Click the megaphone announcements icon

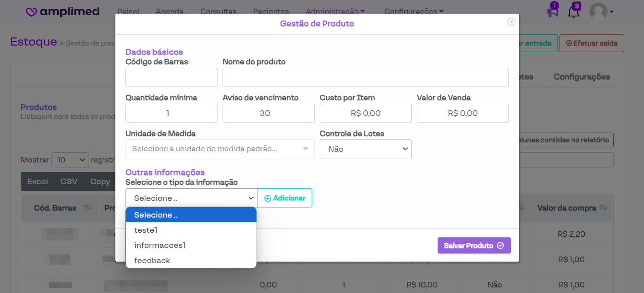(552, 11)
